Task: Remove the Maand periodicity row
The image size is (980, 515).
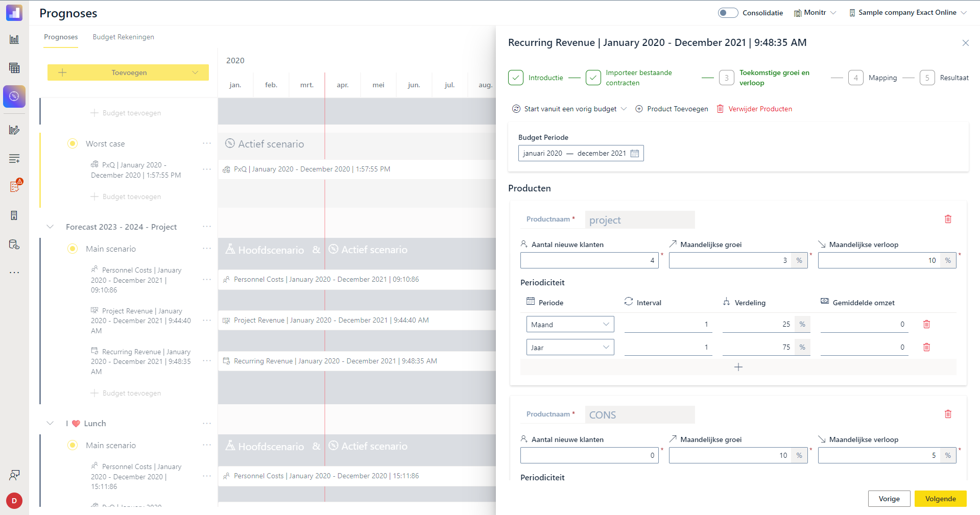Action: [x=926, y=324]
